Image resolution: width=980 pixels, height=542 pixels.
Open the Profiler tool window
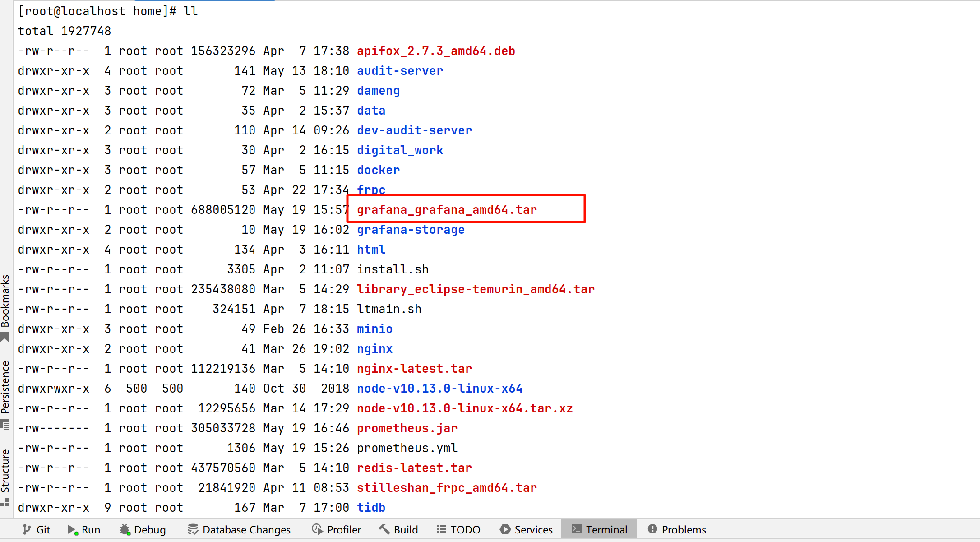coord(337,529)
